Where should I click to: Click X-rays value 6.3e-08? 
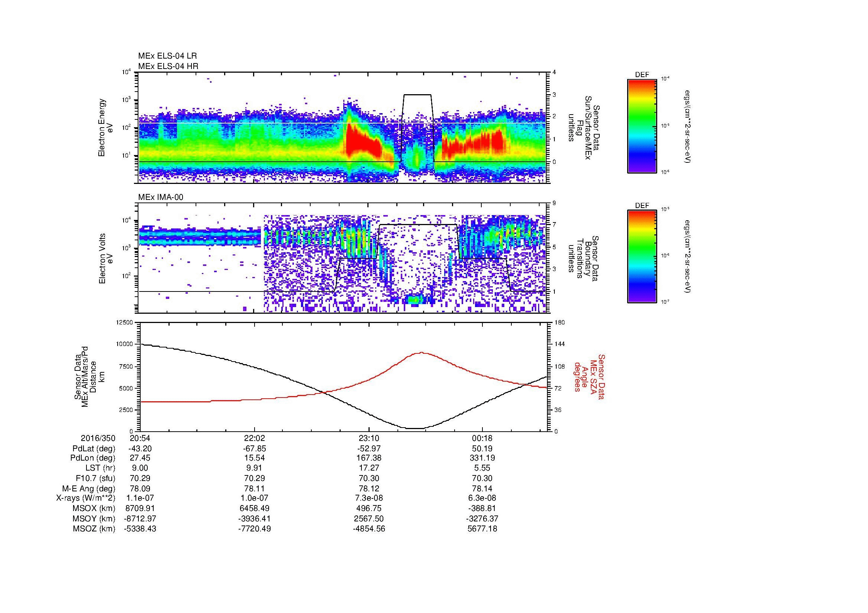point(482,498)
